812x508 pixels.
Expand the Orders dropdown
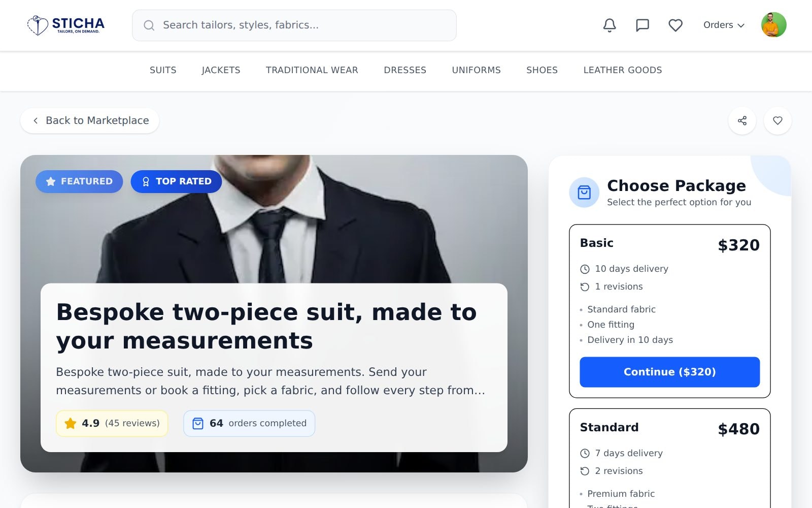pos(724,25)
